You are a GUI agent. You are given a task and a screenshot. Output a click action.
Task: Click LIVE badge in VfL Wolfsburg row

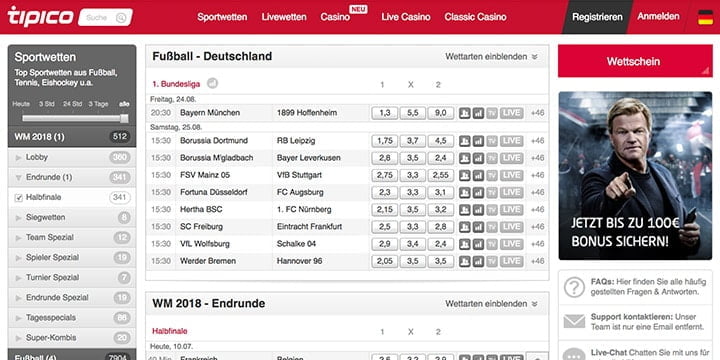[x=512, y=244]
